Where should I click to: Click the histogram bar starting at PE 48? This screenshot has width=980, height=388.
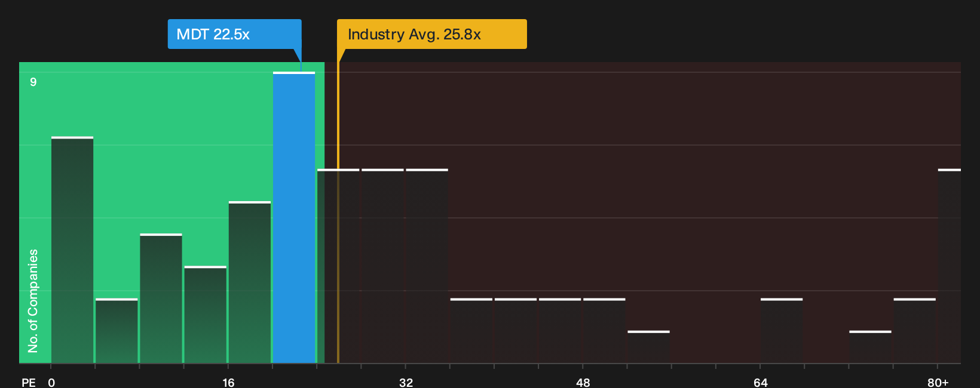click(604, 331)
